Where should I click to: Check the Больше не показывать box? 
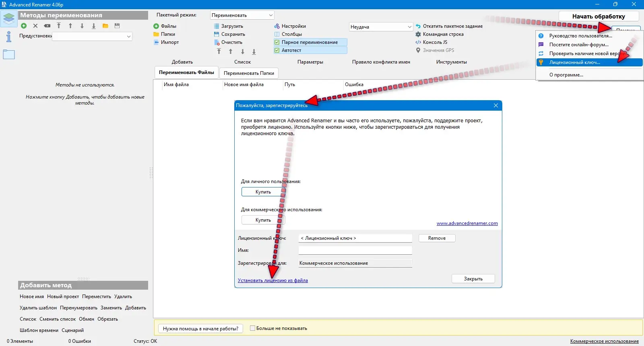tap(253, 328)
